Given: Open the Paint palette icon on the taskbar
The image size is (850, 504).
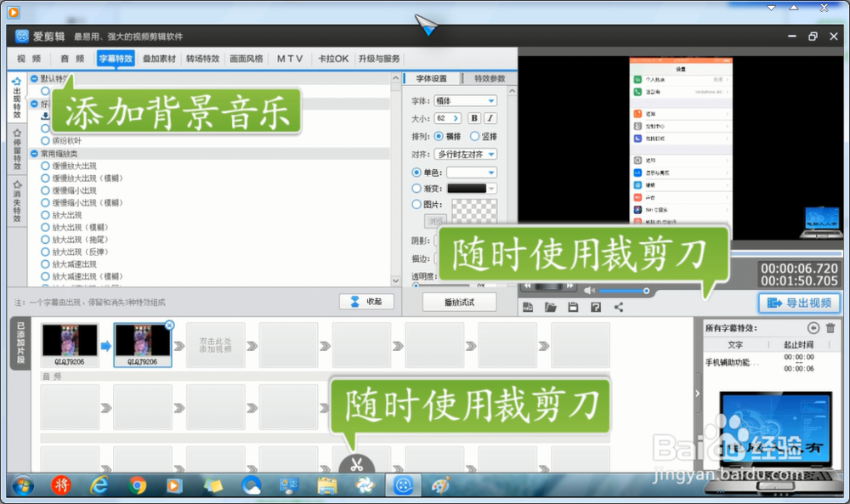Looking at the screenshot, I should (x=440, y=485).
